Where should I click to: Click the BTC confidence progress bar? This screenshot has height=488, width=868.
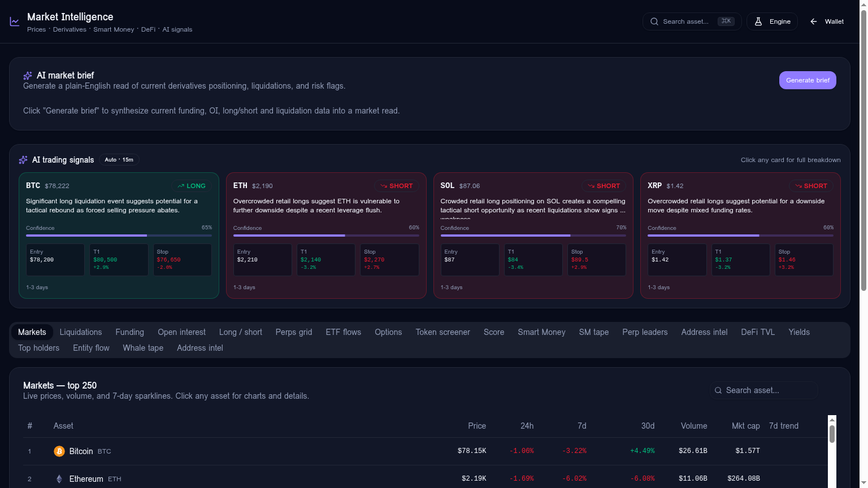(x=119, y=236)
